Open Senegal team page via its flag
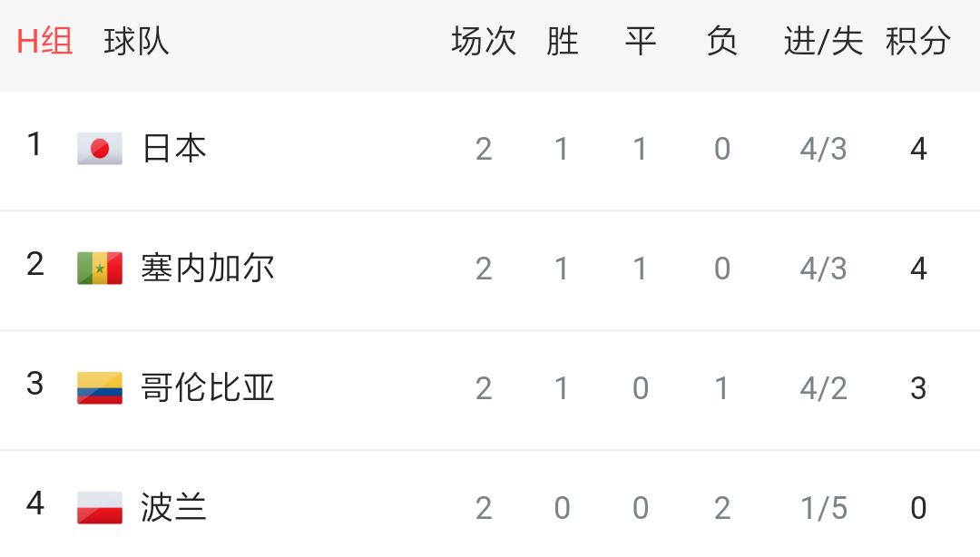980x557 pixels. pos(101,268)
